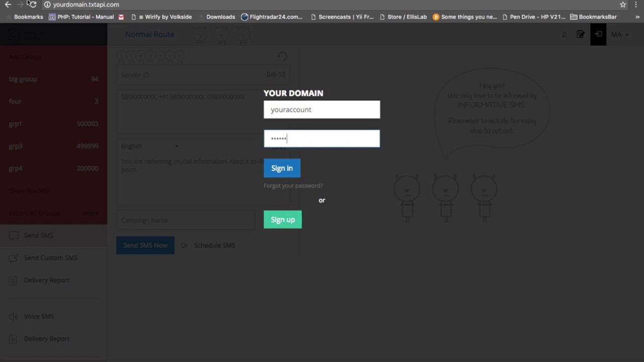Open the Downloads bookmark
Image resolution: width=644 pixels, height=362 pixels.
pyautogui.click(x=217, y=17)
